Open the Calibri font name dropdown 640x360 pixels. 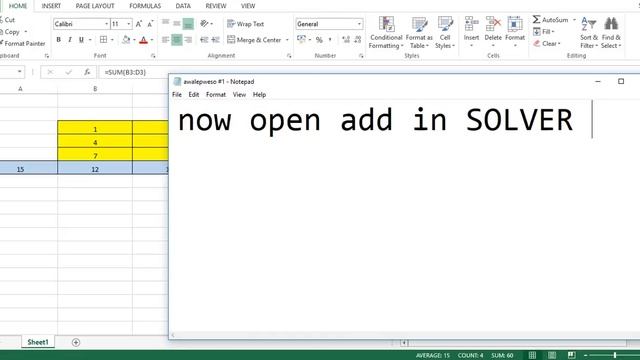(x=107, y=24)
